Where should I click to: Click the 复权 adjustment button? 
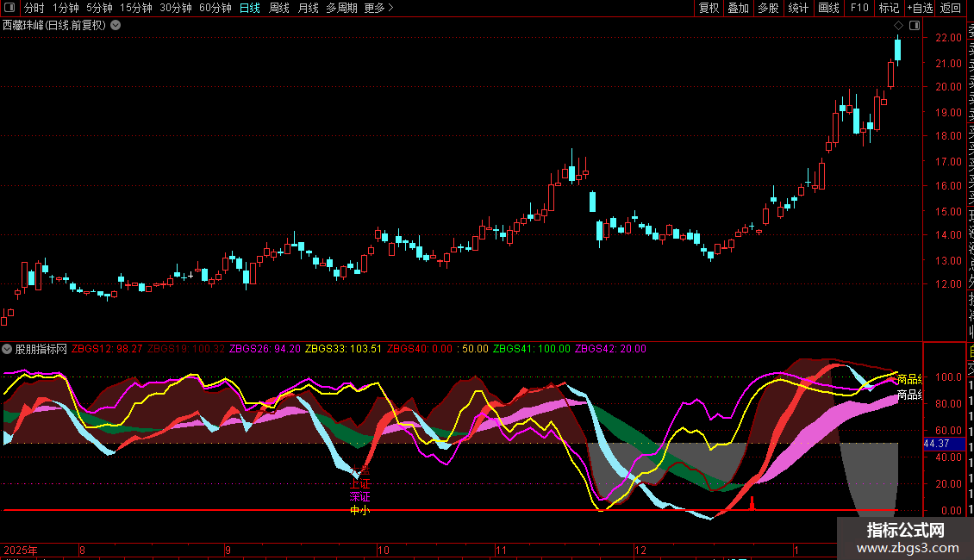coord(709,8)
